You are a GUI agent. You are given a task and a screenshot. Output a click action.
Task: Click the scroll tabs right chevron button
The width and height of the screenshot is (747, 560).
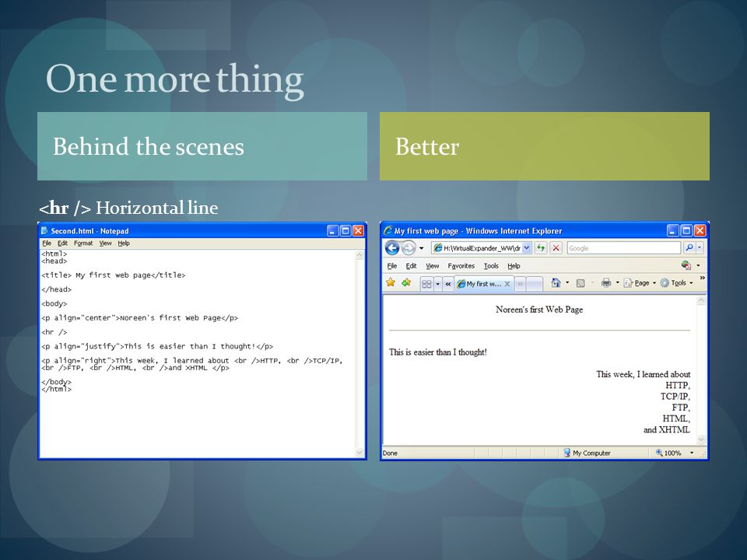tap(521, 285)
